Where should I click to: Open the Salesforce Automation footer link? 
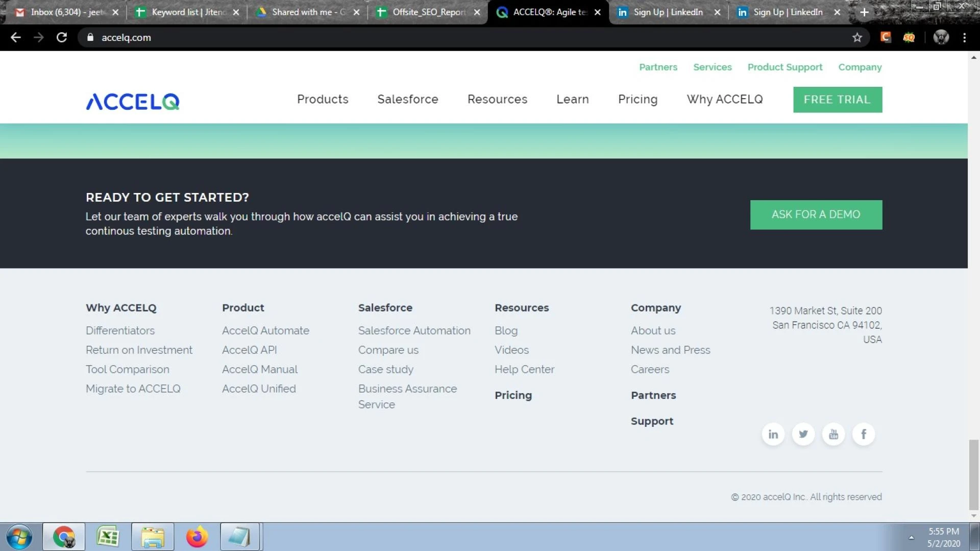click(x=414, y=331)
